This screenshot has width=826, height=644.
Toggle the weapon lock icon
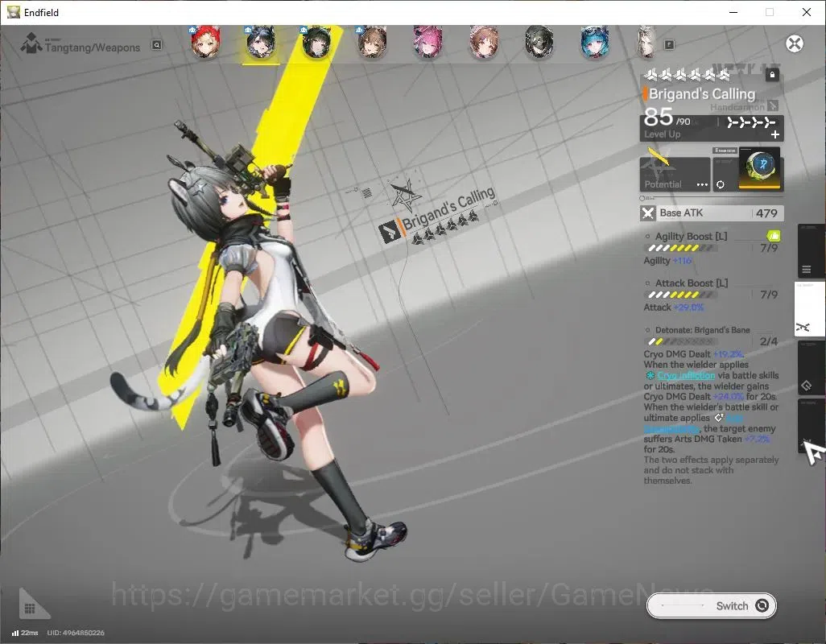click(x=772, y=75)
